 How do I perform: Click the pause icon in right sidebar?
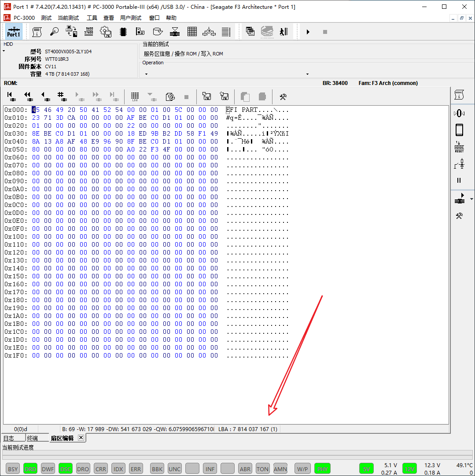pos(459,181)
